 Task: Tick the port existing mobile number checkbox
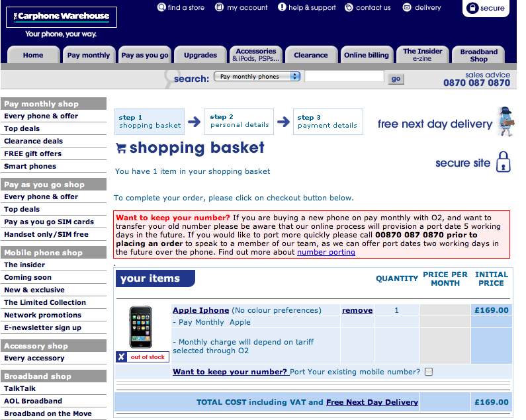[429, 372]
